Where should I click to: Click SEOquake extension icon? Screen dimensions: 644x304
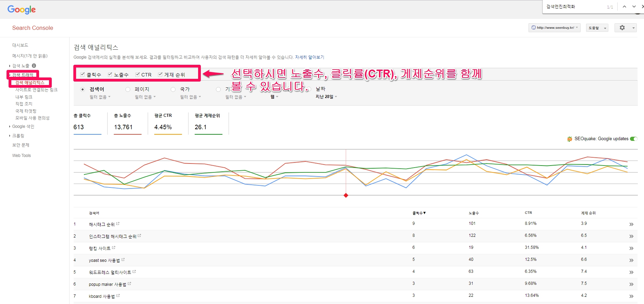coord(570,139)
